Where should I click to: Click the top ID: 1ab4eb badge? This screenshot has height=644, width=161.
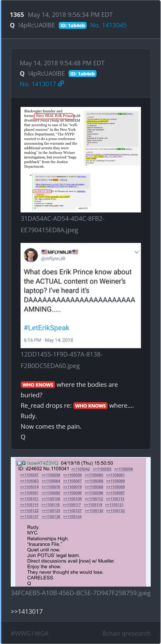(x=72, y=25)
